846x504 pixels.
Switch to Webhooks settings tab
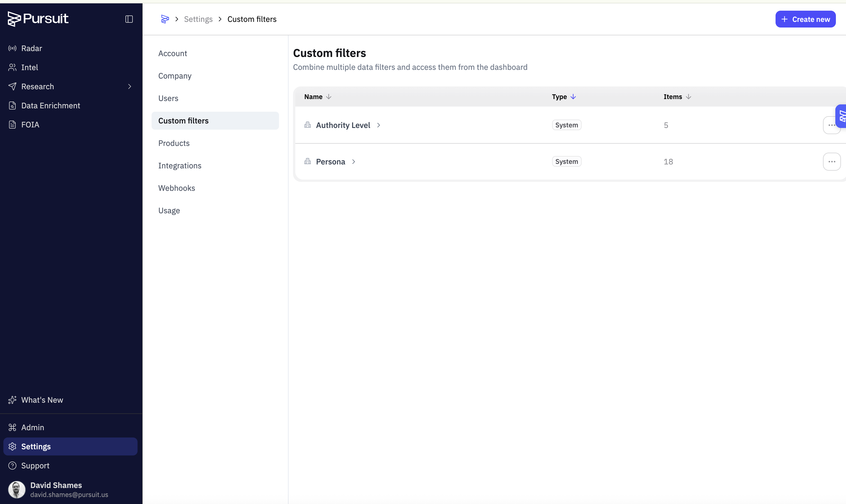click(177, 188)
